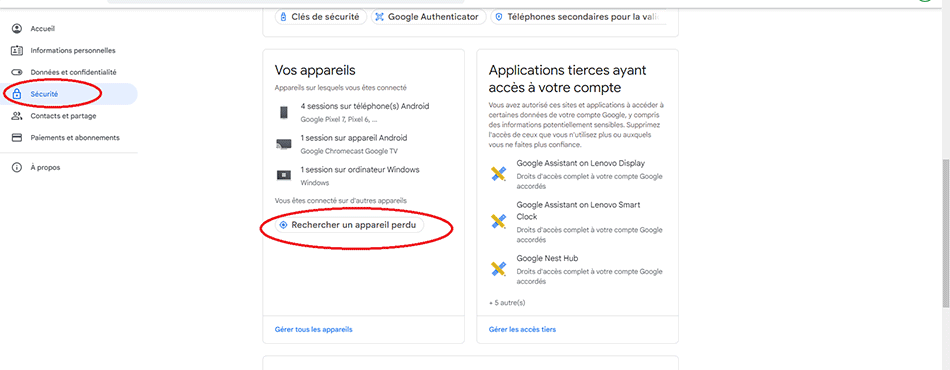Click the Contacts et partage people icon
Image resolution: width=950 pixels, height=370 pixels.
click(18, 116)
